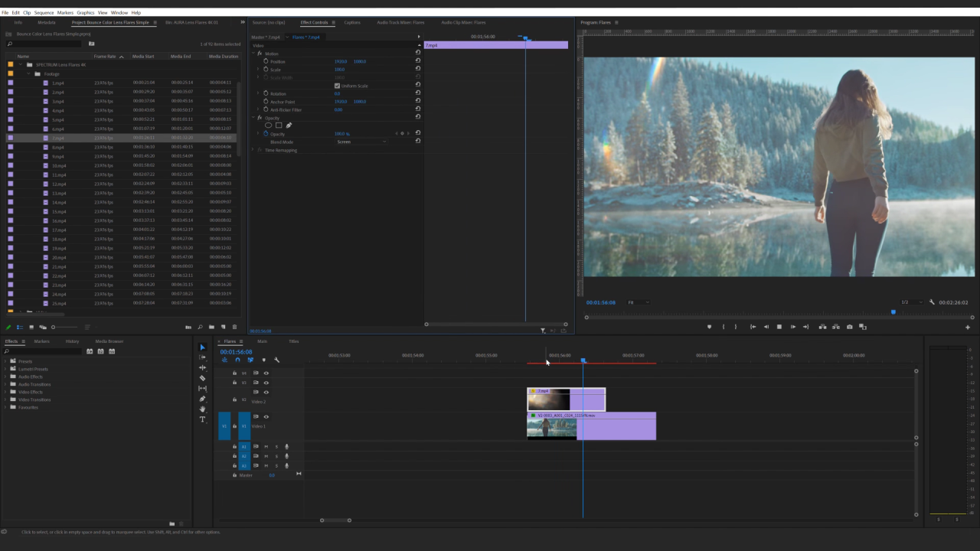Viewport: 980px width, 551px height.
Task: Toggle the Uniform Scale checkbox
Action: (337, 86)
